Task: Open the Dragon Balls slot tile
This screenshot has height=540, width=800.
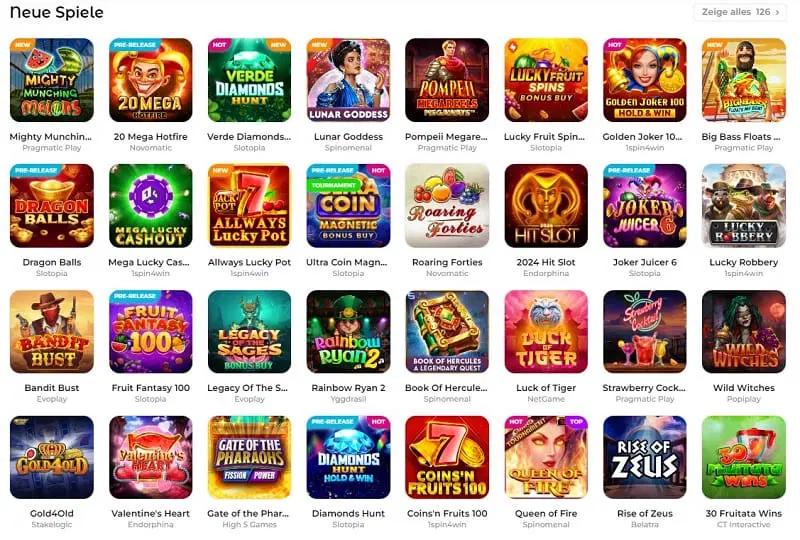Action: (x=52, y=206)
